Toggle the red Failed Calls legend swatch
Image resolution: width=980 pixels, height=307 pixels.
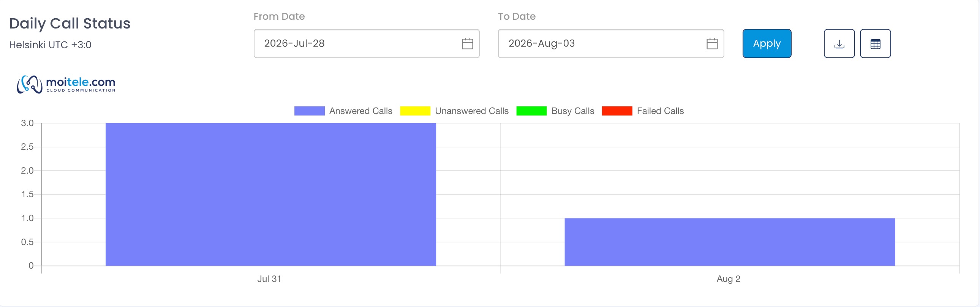pos(617,111)
